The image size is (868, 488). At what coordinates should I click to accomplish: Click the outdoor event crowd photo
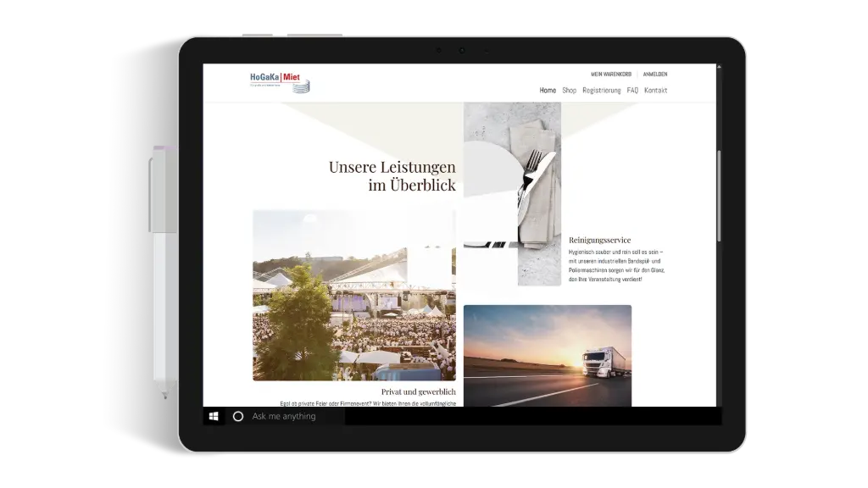[353, 295]
